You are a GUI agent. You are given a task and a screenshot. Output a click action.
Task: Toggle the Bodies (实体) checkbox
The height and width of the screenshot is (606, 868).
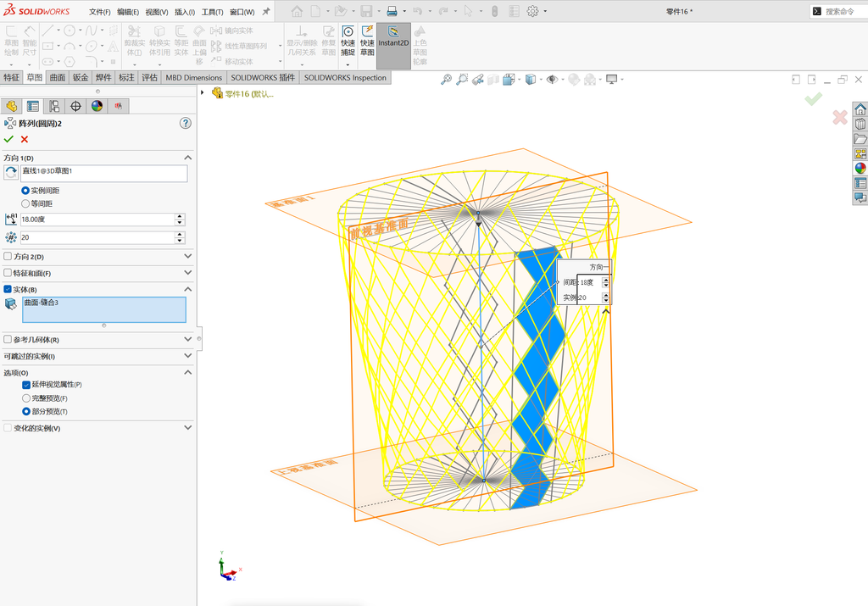(x=8, y=289)
